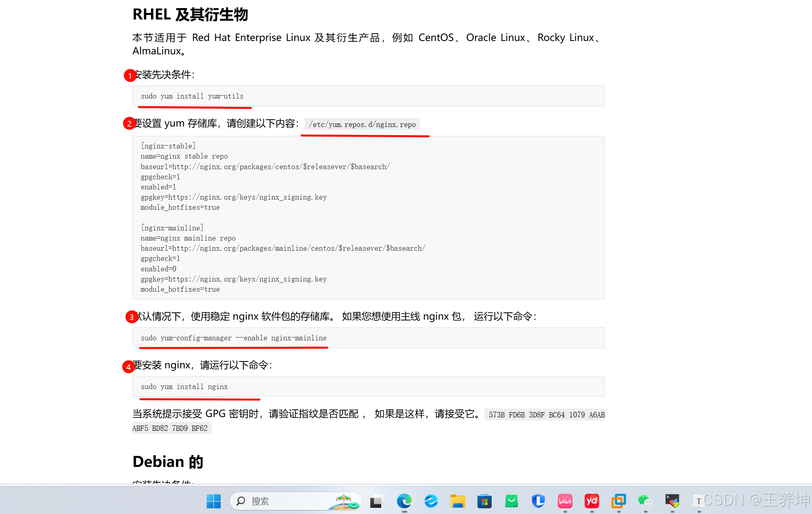Click the sudo yum install nginx command
Image resolution: width=812 pixels, height=514 pixels.
[x=184, y=387]
